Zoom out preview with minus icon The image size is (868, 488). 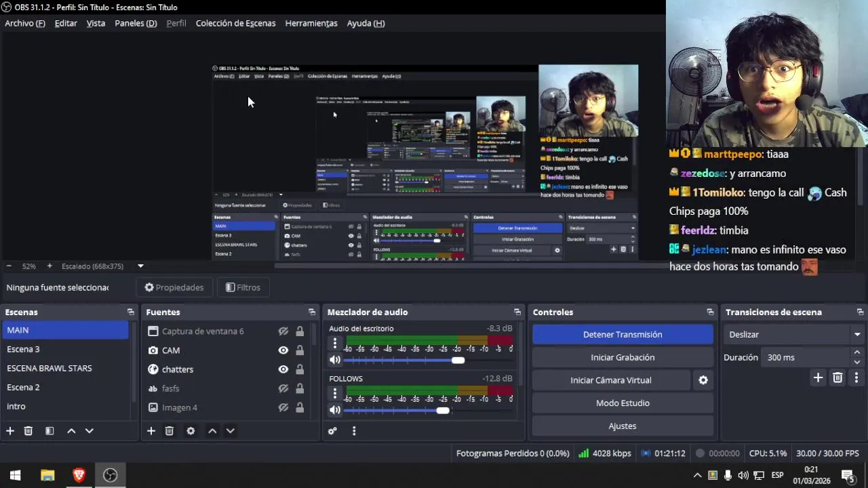click(8, 266)
